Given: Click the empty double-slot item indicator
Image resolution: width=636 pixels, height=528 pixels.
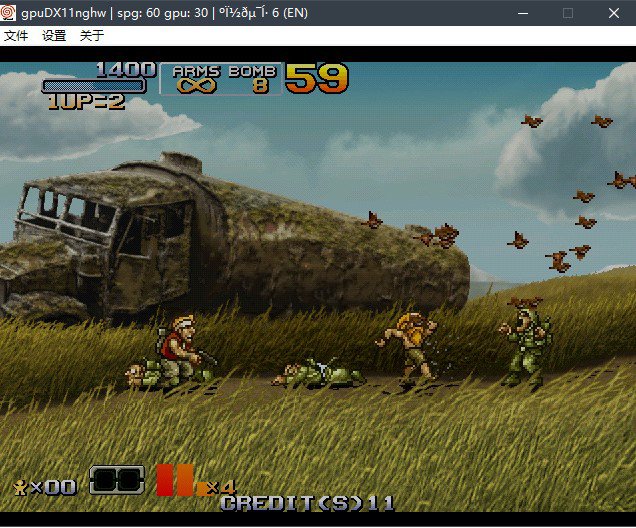Looking at the screenshot, I should pos(117,480).
